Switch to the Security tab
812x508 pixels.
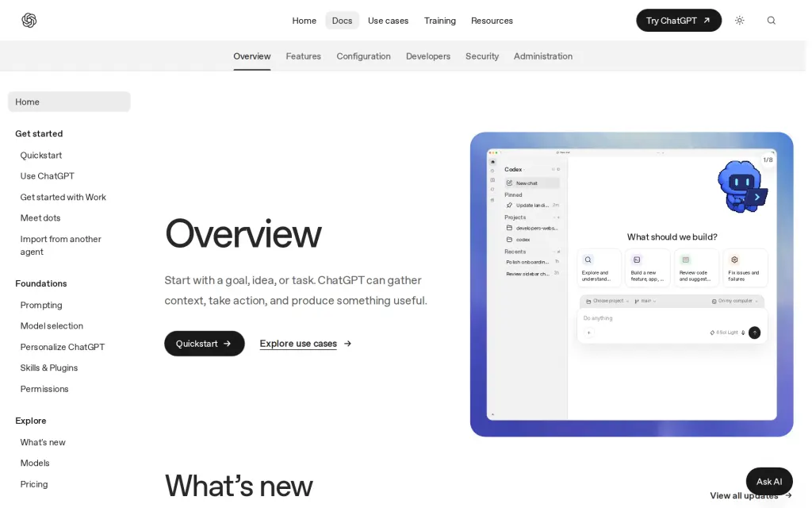click(x=481, y=56)
